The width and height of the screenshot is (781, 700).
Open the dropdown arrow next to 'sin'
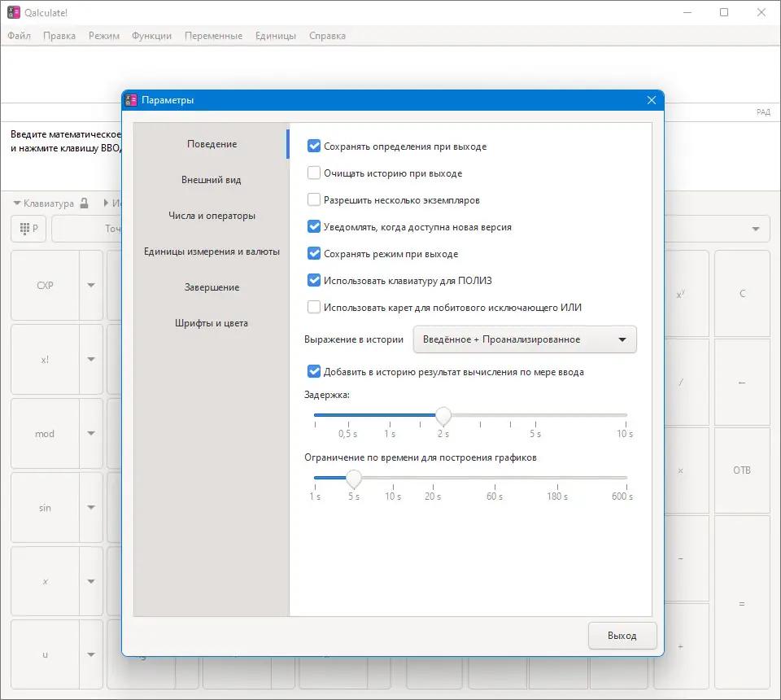[x=91, y=508]
